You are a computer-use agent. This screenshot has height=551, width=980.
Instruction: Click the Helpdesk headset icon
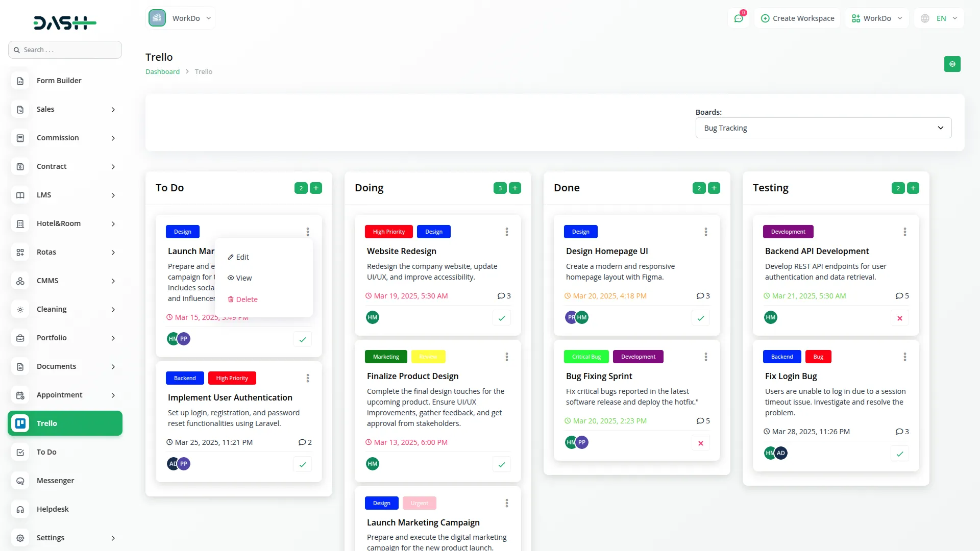click(x=20, y=509)
